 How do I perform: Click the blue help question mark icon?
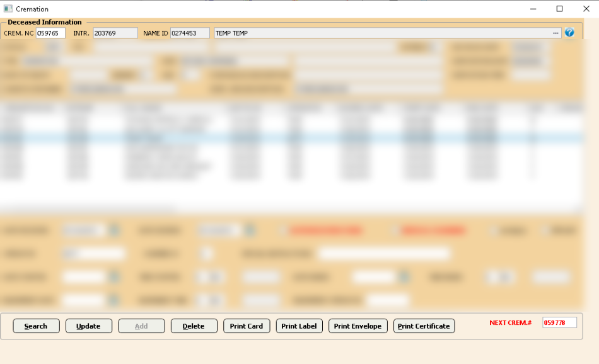569,33
